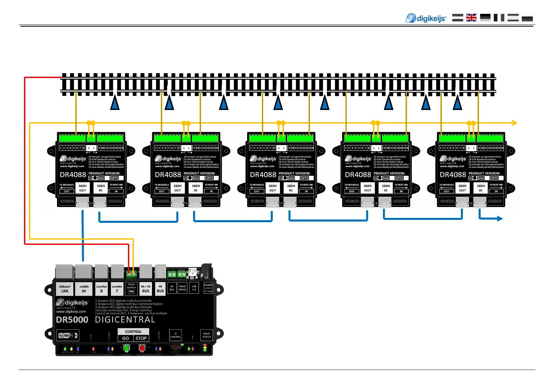Click the DR5000 model name
The height and width of the screenshot is (392, 554).
(x=72, y=320)
